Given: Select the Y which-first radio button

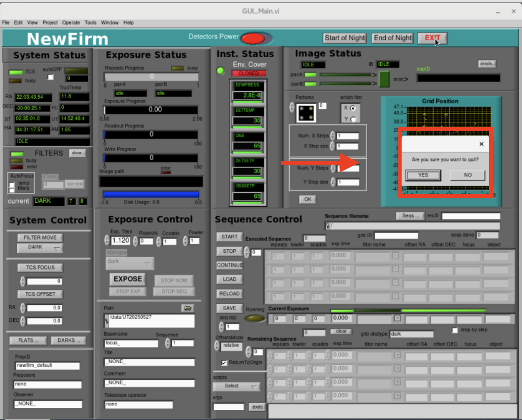Looking at the screenshot, I should click(x=353, y=119).
